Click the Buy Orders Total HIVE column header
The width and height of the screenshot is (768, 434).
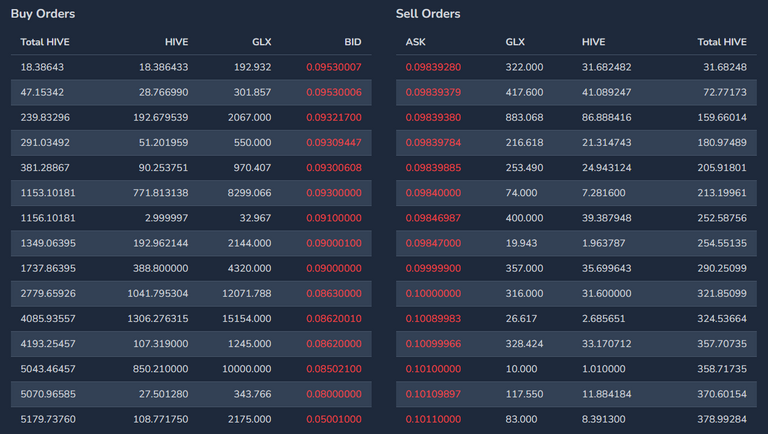(45, 42)
